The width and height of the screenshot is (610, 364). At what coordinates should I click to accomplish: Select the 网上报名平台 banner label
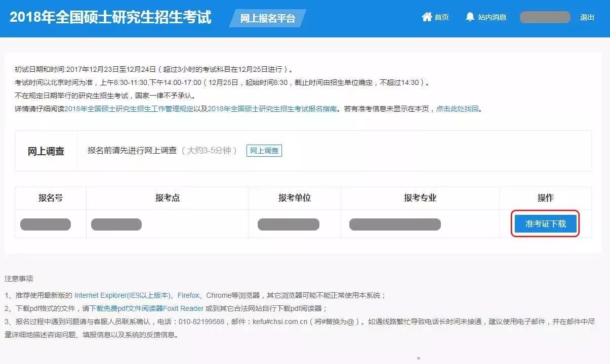coord(267,18)
